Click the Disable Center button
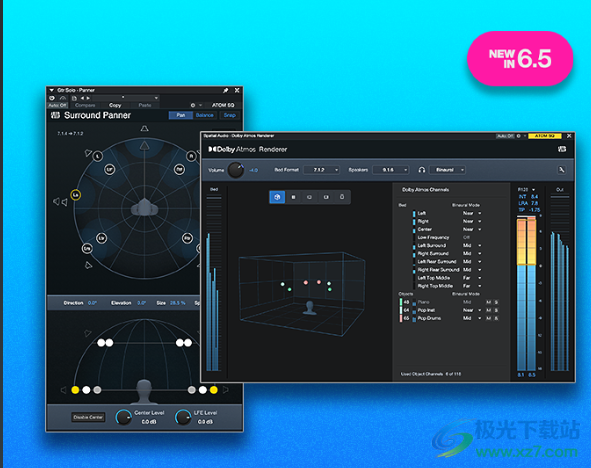The width and height of the screenshot is (591, 468). point(88,417)
